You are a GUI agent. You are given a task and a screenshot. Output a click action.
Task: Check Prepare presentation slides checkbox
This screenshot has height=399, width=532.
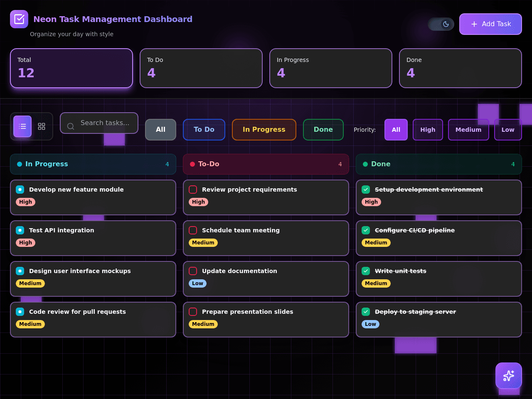click(x=193, y=312)
